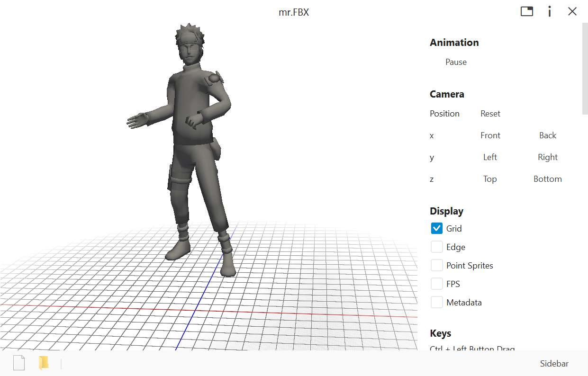Switch to the Bottom camera view
This screenshot has width=588, height=376.
[x=547, y=179]
